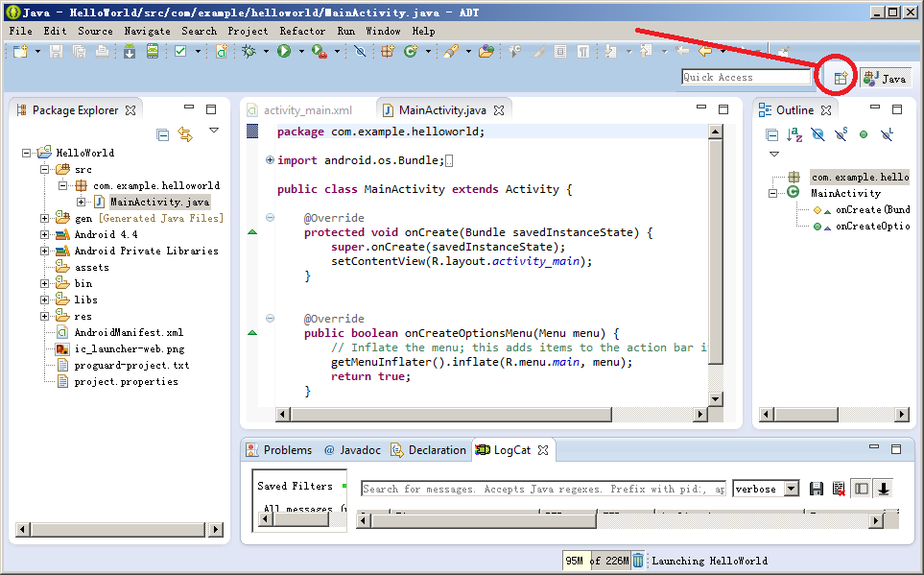Switch to the Declaration tab

[428, 450]
